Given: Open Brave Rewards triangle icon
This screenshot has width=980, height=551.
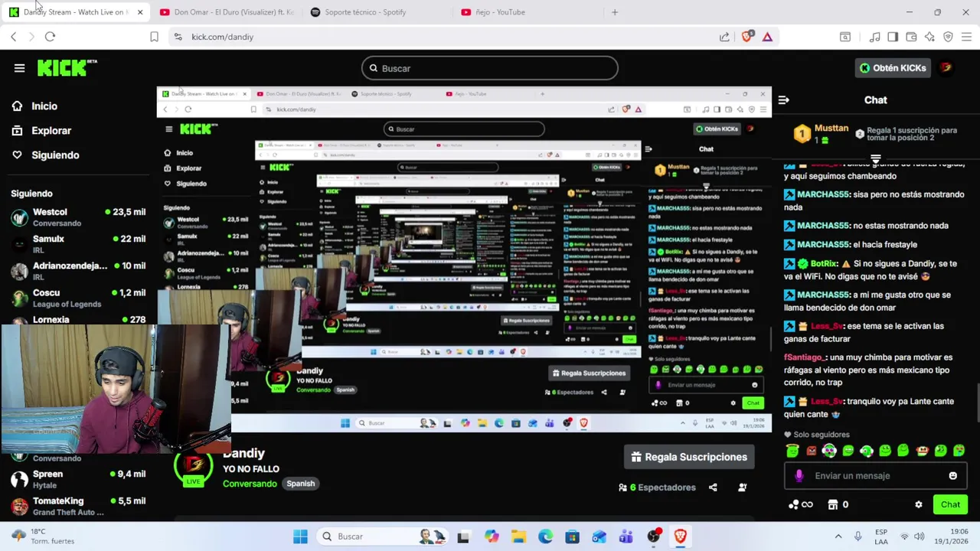Looking at the screenshot, I should point(767,37).
